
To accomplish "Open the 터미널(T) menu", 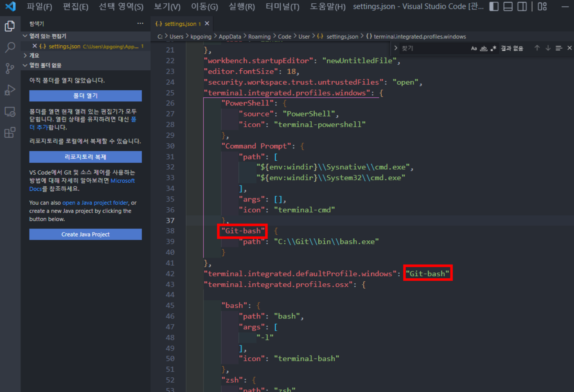I will click(x=282, y=7).
